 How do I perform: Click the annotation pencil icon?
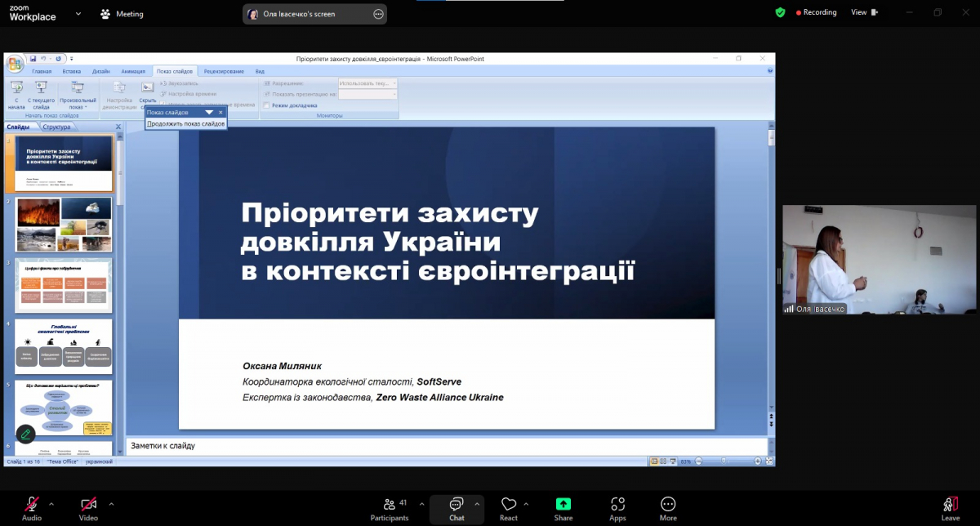coord(26,434)
